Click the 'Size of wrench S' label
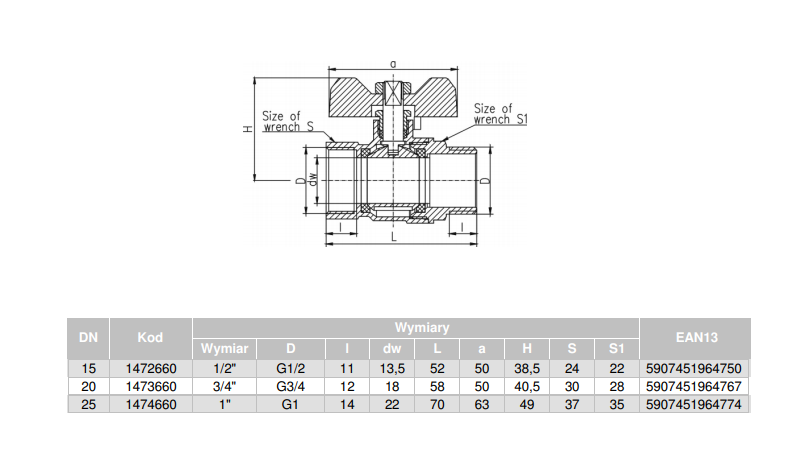The width and height of the screenshot is (810, 449). coord(288,121)
